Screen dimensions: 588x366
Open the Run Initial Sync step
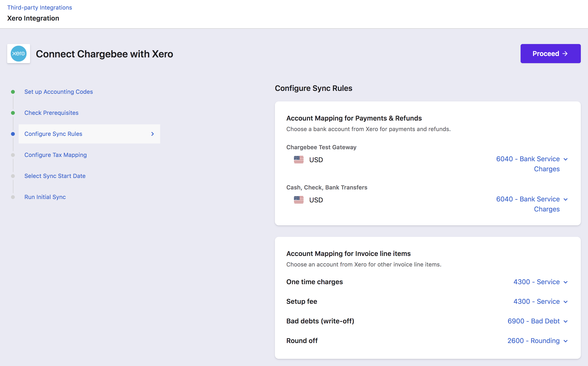pyautogui.click(x=45, y=197)
